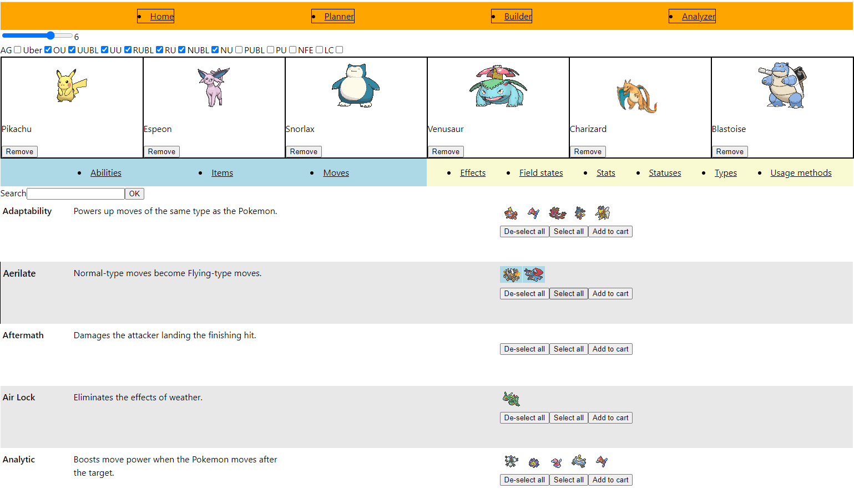Click the team size slider handle

tap(50, 35)
